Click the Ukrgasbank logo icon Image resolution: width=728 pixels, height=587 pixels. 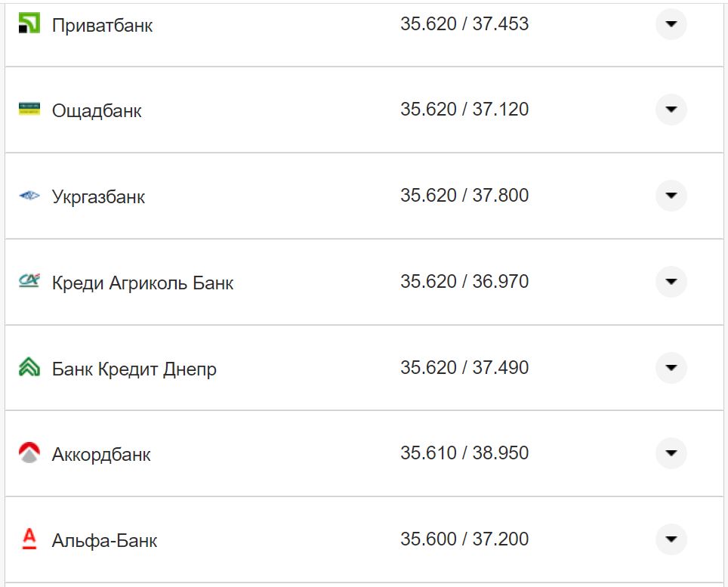28,196
